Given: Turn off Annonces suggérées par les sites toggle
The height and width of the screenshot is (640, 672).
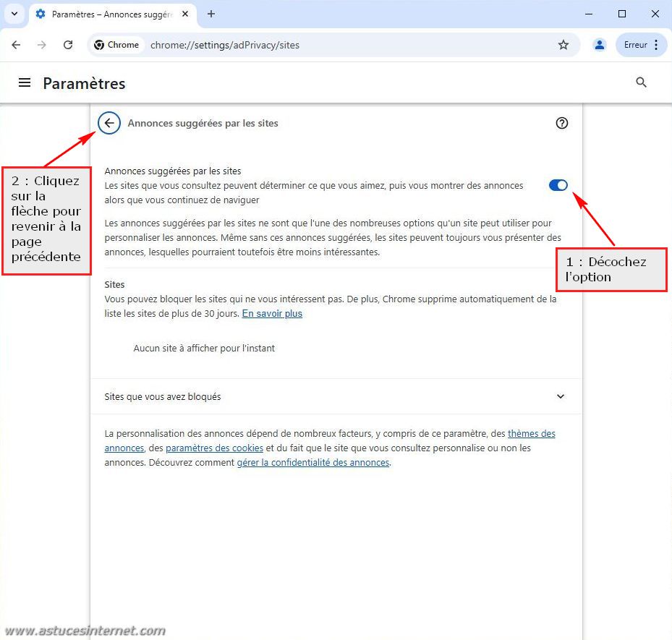Looking at the screenshot, I should coord(558,185).
